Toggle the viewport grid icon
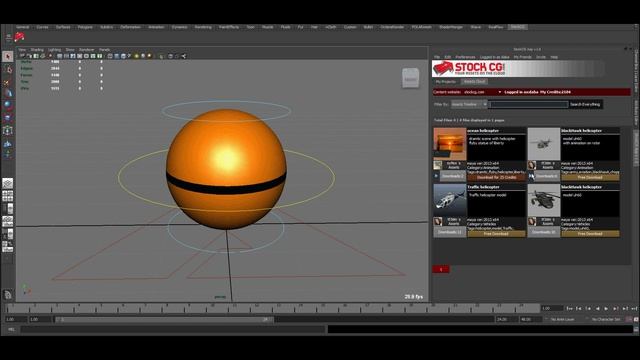Image resolution: width=640 pixels, height=360 pixels. pos(60,56)
